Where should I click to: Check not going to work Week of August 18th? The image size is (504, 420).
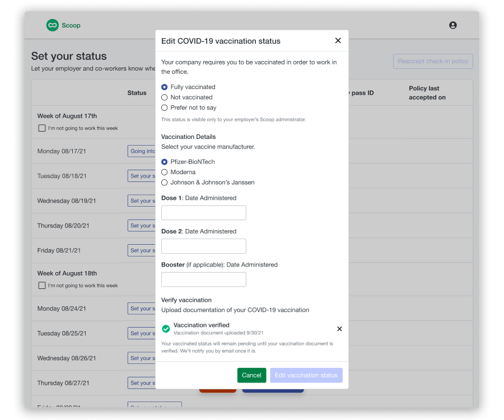42,286
